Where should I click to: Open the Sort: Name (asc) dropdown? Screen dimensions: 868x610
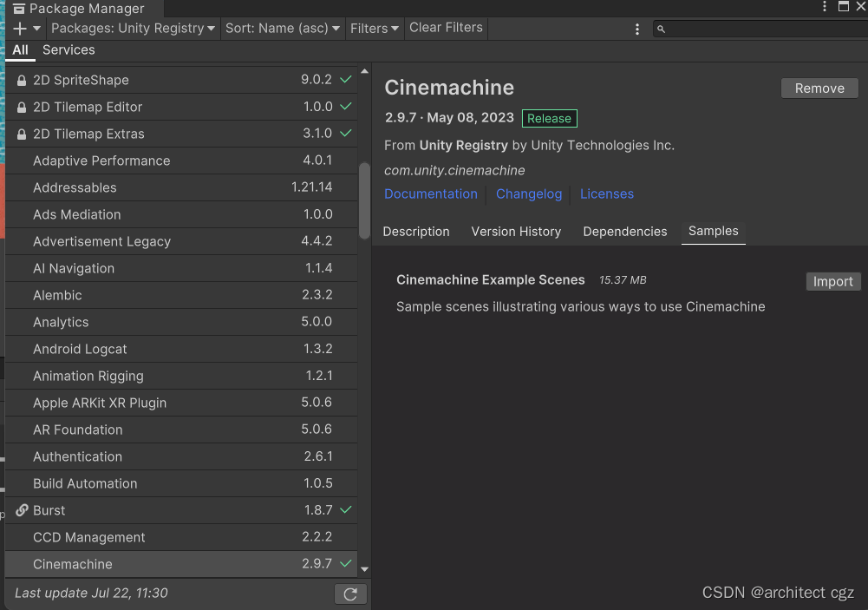[283, 28]
